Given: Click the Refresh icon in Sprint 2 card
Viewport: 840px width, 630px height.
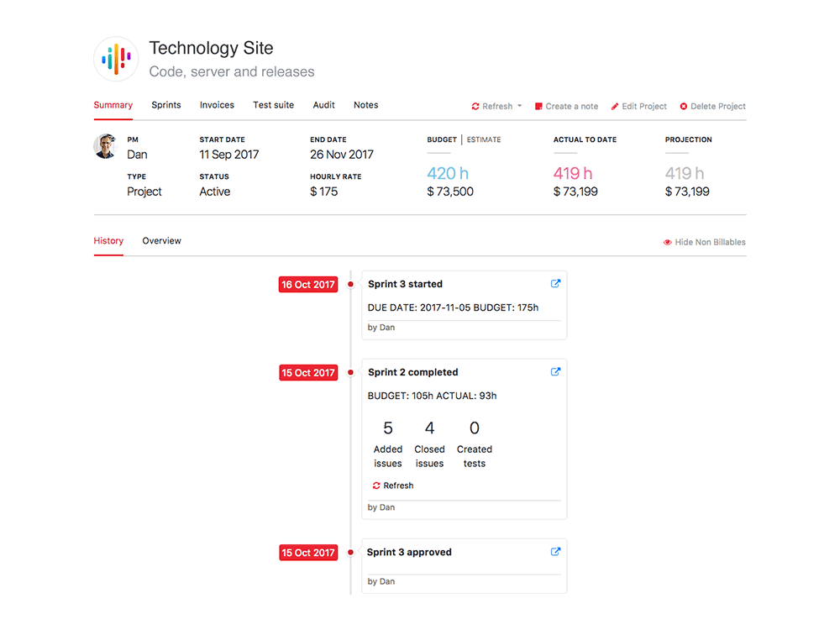Looking at the screenshot, I should pyautogui.click(x=376, y=486).
